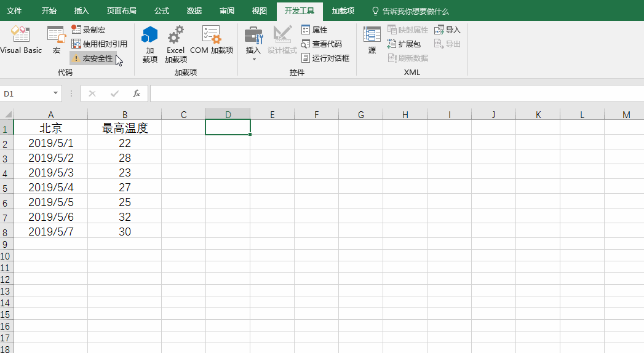Click 映射属性 map properties
This screenshot has height=353, width=644.
click(x=407, y=30)
